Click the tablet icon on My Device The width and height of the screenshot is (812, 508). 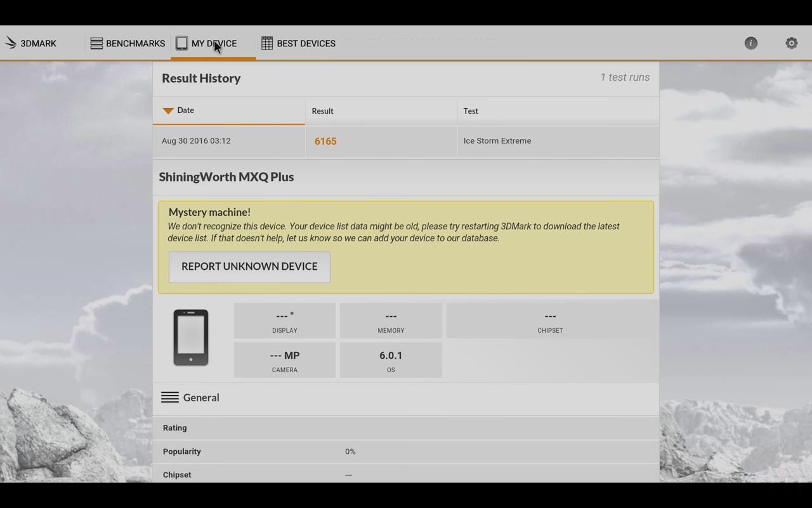181,43
